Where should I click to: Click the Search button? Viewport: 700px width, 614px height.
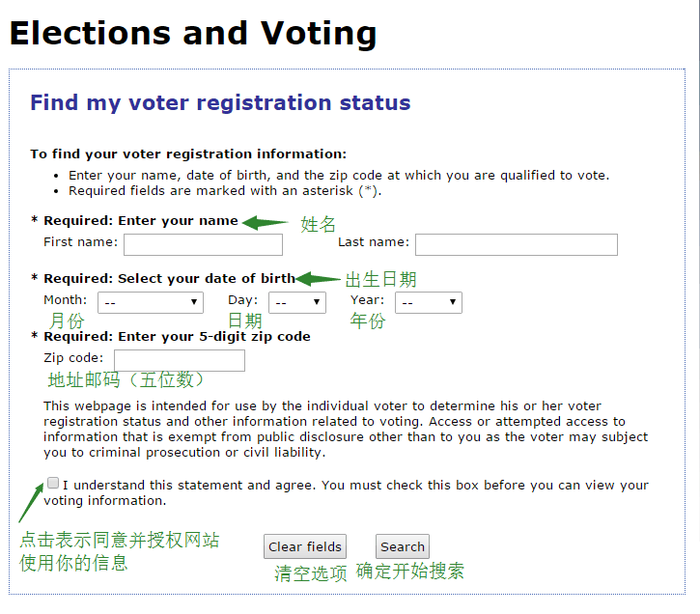(403, 546)
